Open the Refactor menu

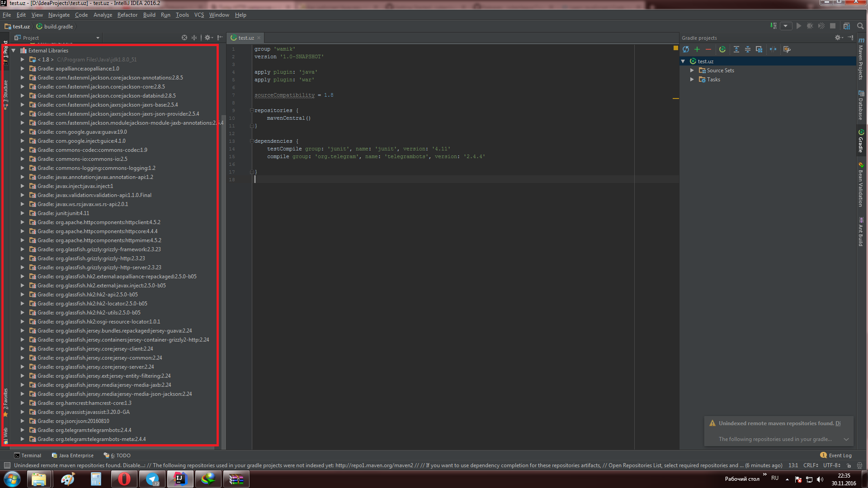tap(127, 15)
